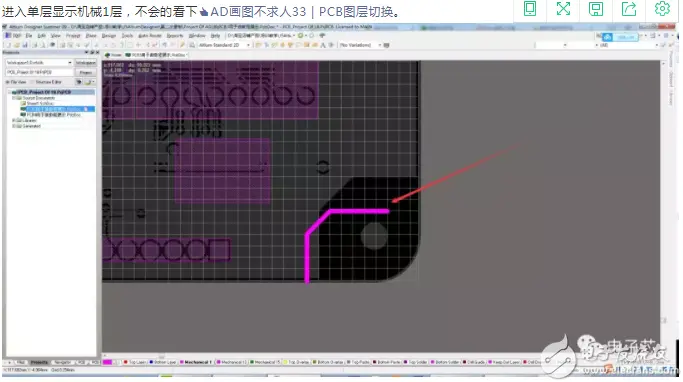683x382 pixels.
Task: Open the Design menu
Action: (x=109, y=36)
